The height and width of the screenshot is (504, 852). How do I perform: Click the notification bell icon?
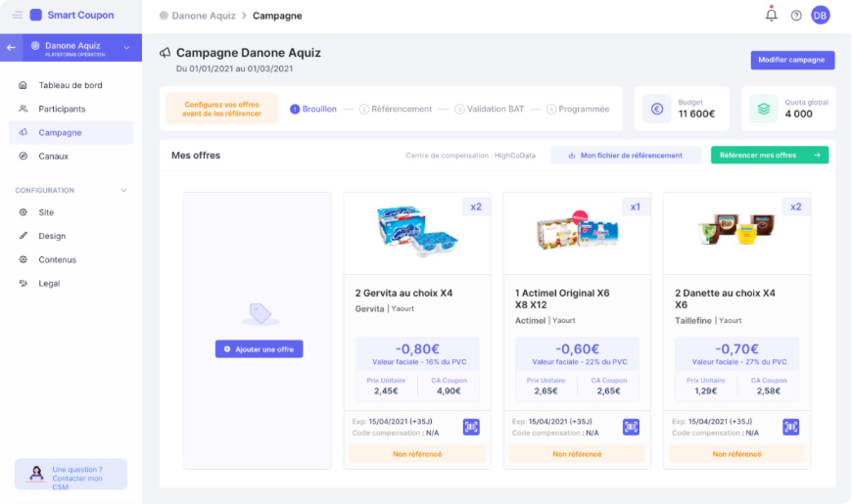point(772,15)
